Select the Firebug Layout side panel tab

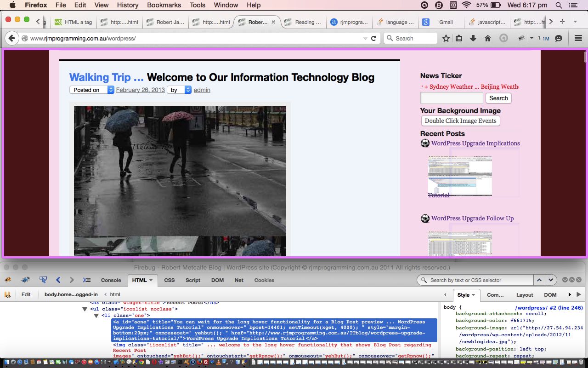tap(524, 295)
